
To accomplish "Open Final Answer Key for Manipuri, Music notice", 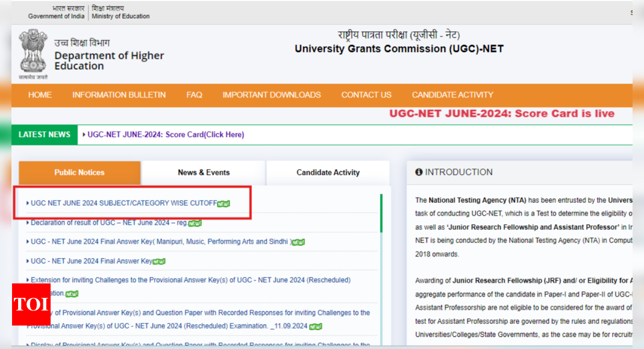I will [161, 241].
